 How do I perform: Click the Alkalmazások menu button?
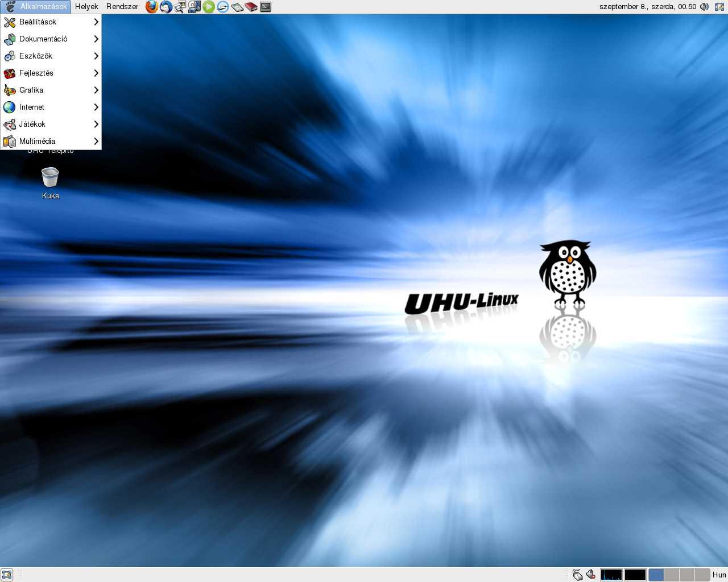[x=36, y=7]
